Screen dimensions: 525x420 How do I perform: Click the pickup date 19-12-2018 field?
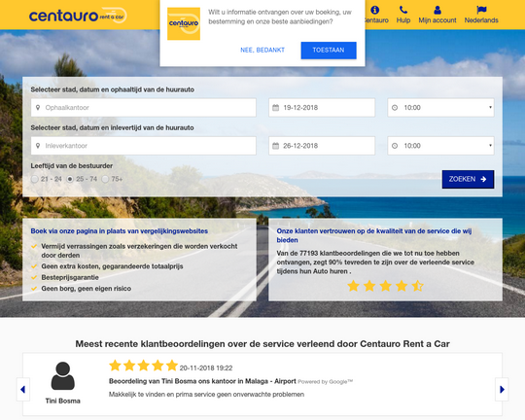322,108
